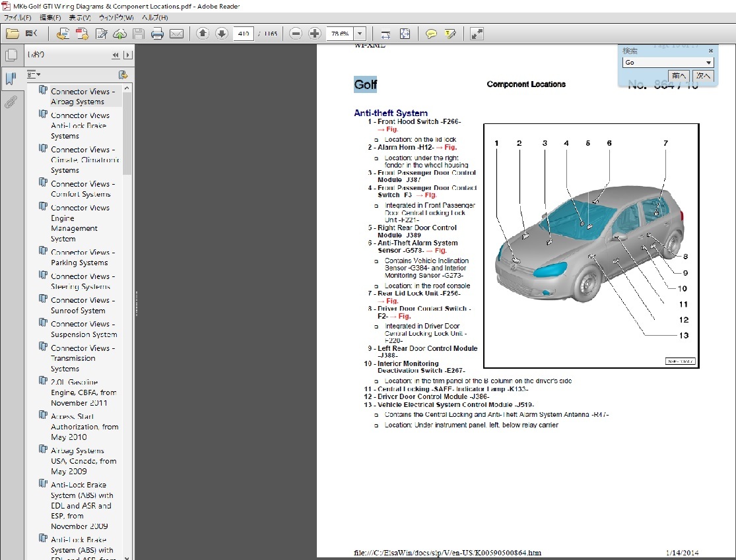Select the highlight text tool

click(x=450, y=34)
